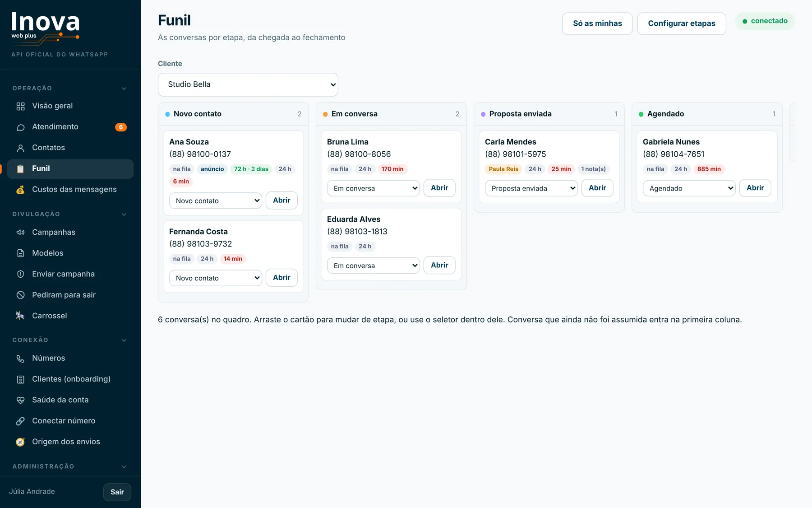Click the Sair logout button
The height and width of the screenshot is (508, 812).
pos(117,492)
